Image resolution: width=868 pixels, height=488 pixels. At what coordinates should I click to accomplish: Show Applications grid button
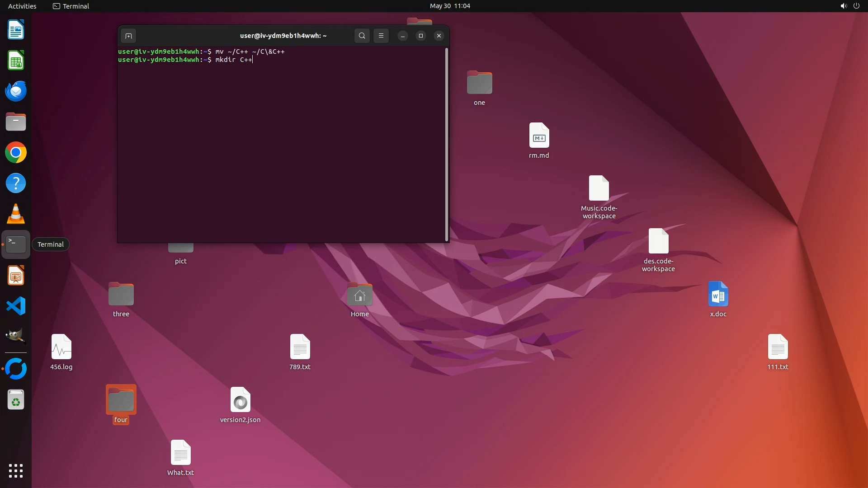(16, 471)
